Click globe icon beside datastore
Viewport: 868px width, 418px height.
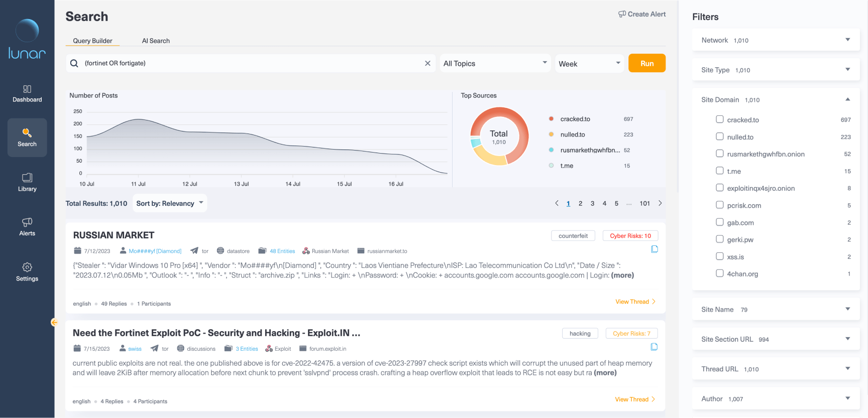[x=221, y=250]
